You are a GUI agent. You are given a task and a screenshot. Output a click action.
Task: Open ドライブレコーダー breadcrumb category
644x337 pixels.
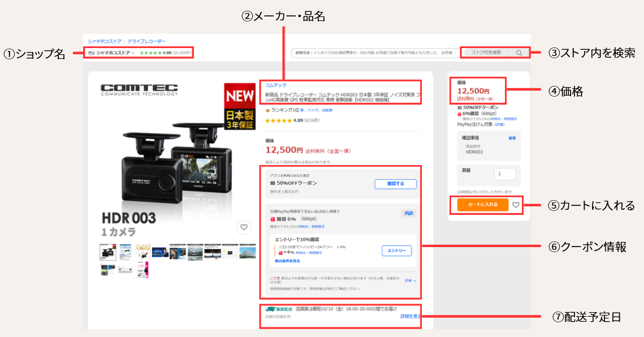(x=146, y=41)
